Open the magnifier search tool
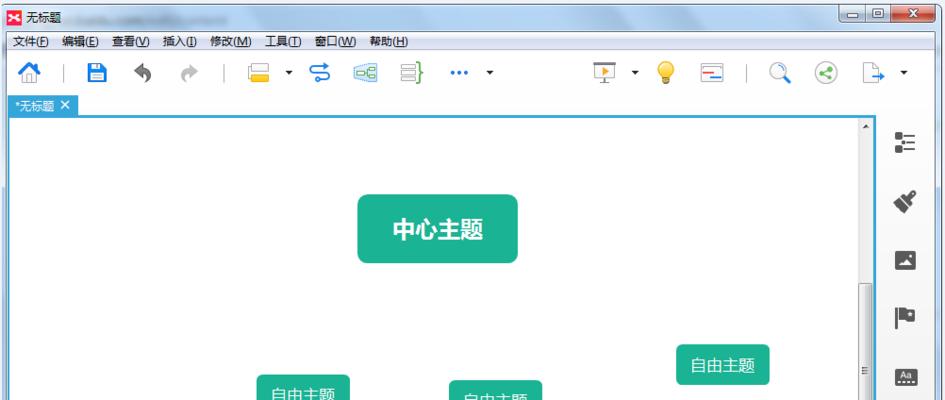The width and height of the screenshot is (945, 400). 780,73
